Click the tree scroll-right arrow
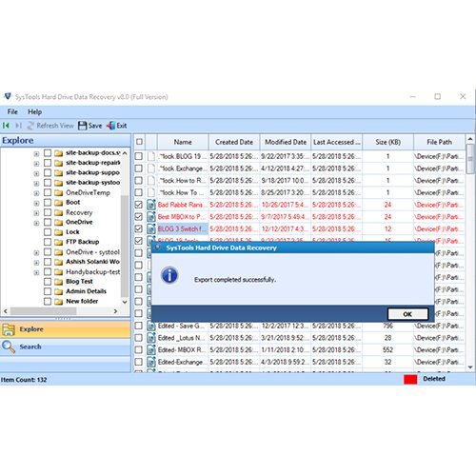 pos(115,311)
